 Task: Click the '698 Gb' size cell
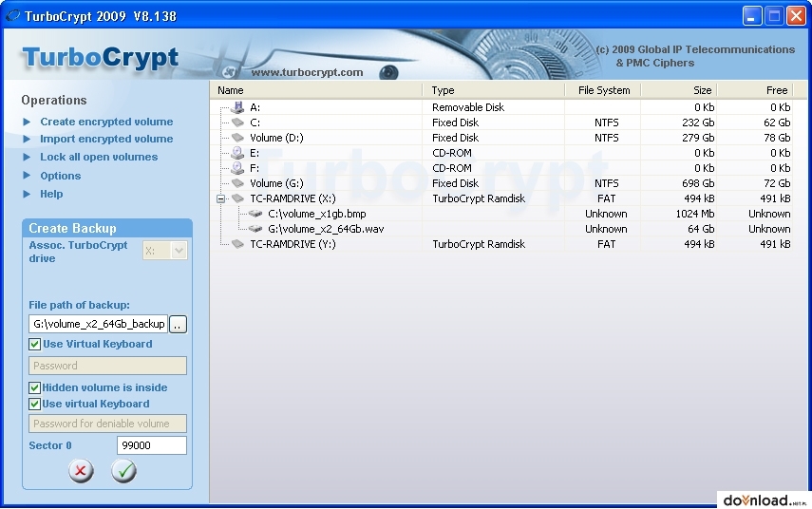[x=697, y=183]
